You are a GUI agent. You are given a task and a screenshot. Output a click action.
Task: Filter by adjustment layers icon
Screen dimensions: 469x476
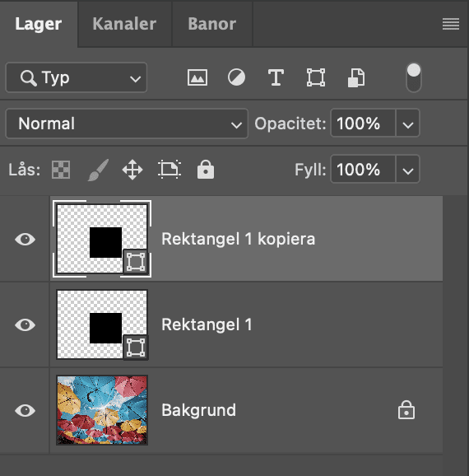pos(237,77)
